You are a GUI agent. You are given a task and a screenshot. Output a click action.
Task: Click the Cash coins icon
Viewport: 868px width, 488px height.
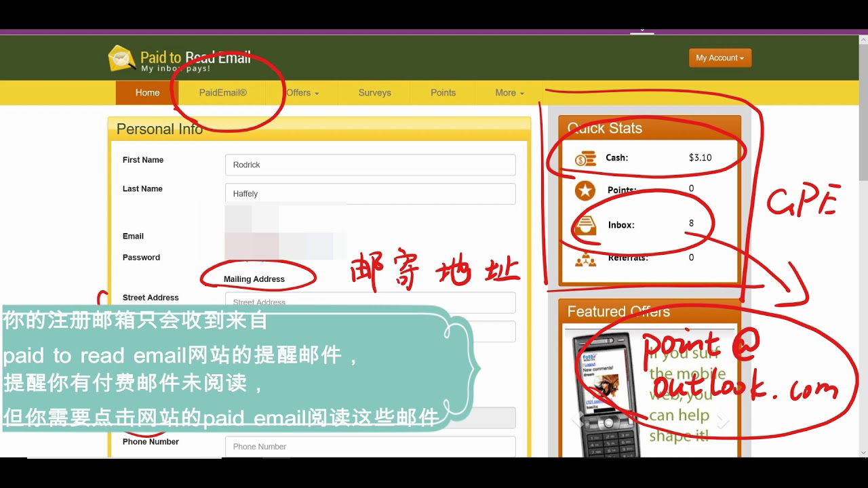585,159
